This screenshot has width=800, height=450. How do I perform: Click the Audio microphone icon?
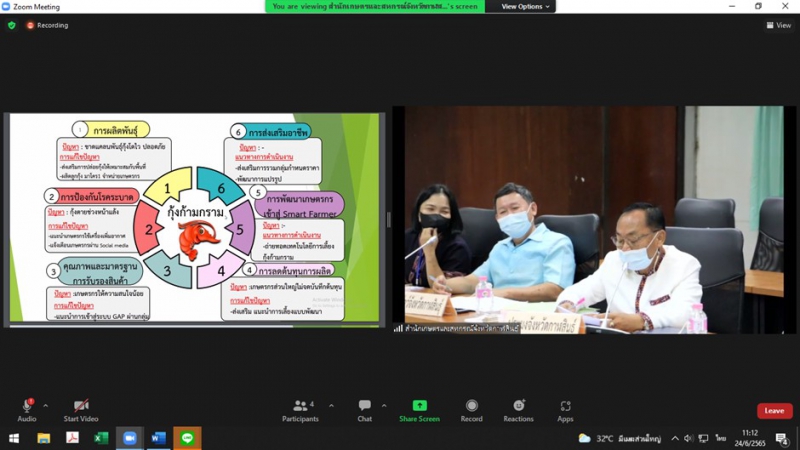pos(27,406)
